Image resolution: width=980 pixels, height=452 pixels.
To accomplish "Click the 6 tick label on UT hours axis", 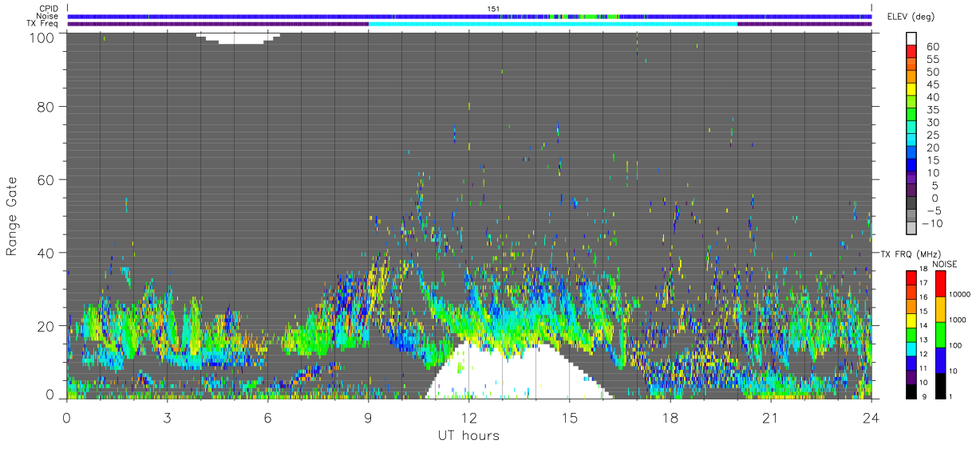I will click(267, 418).
